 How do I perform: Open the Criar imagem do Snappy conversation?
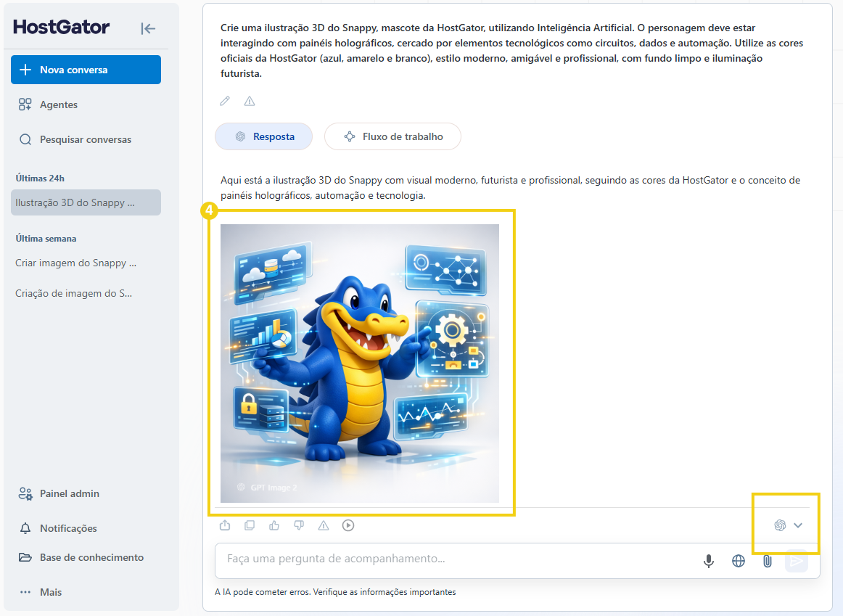tap(75, 263)
